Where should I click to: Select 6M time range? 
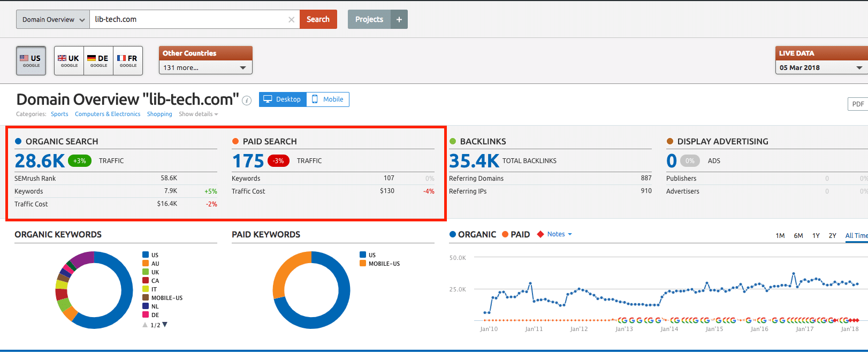tap(798, 236)
